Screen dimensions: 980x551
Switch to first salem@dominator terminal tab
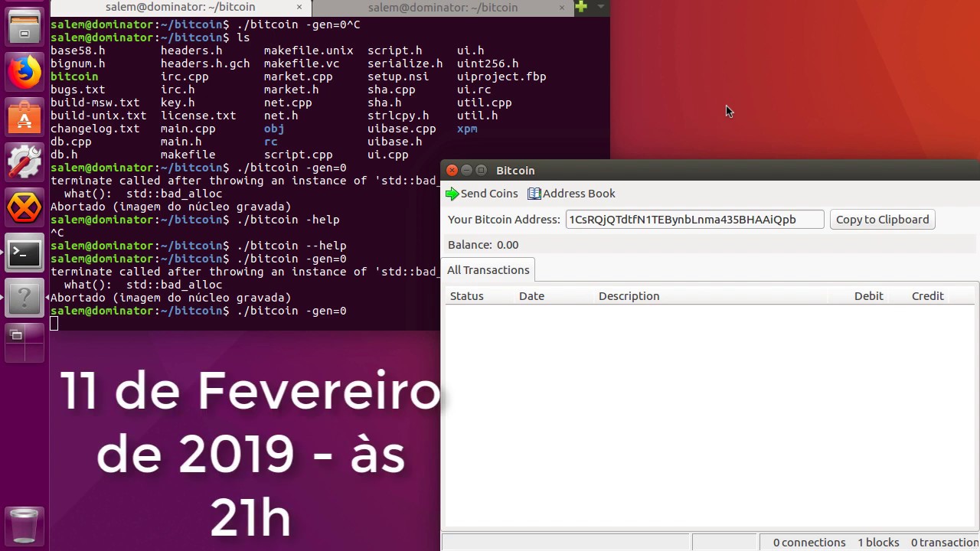(x=180, y=7)
